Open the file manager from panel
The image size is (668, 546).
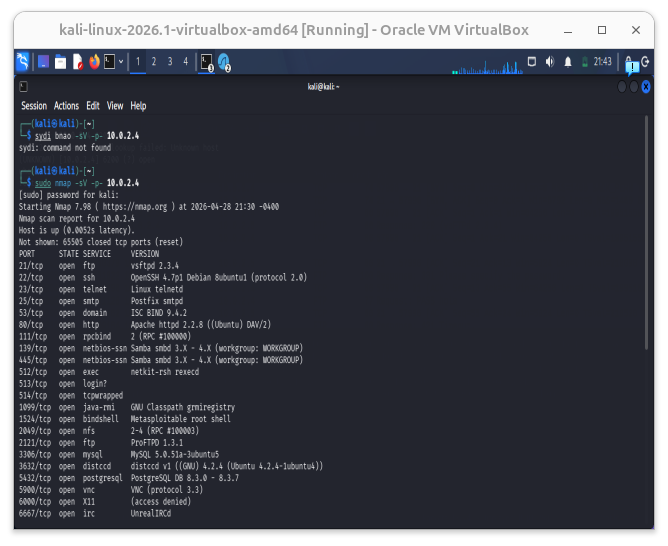pyautogui.click(x=60, y=62)
